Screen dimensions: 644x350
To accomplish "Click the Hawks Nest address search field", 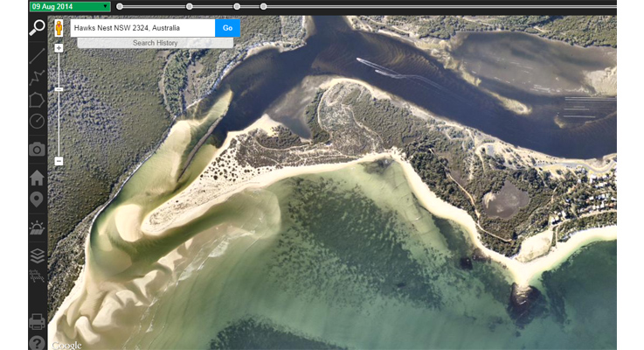I will 142,28.
